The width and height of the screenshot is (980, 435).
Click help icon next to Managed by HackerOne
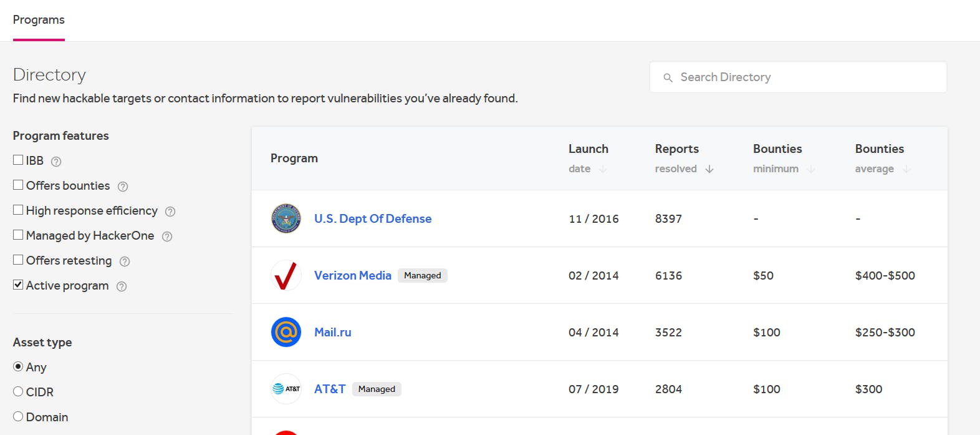(x=167, y=237)
